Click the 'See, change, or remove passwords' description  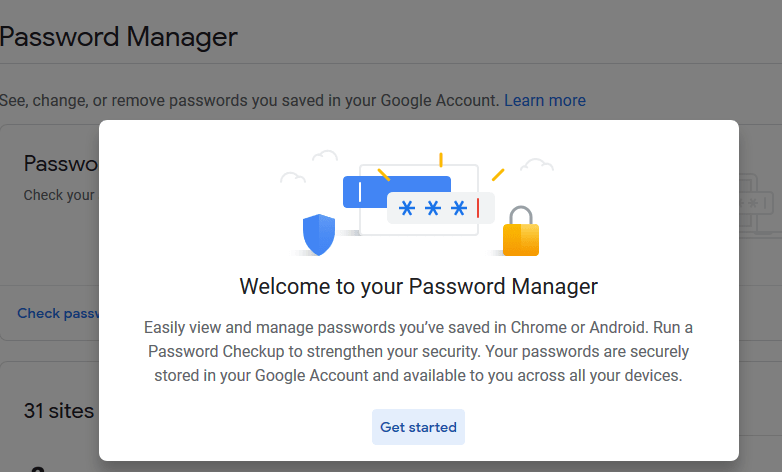coord(249,100)
